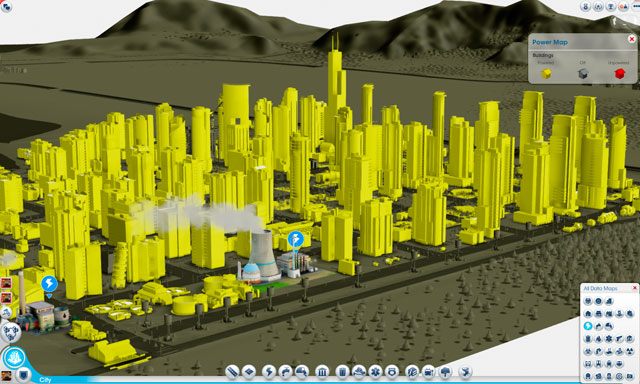Viewport: 640px width, 384px height.
Task: Open the Mass Transit bus menu
Action: click(429, 372)
